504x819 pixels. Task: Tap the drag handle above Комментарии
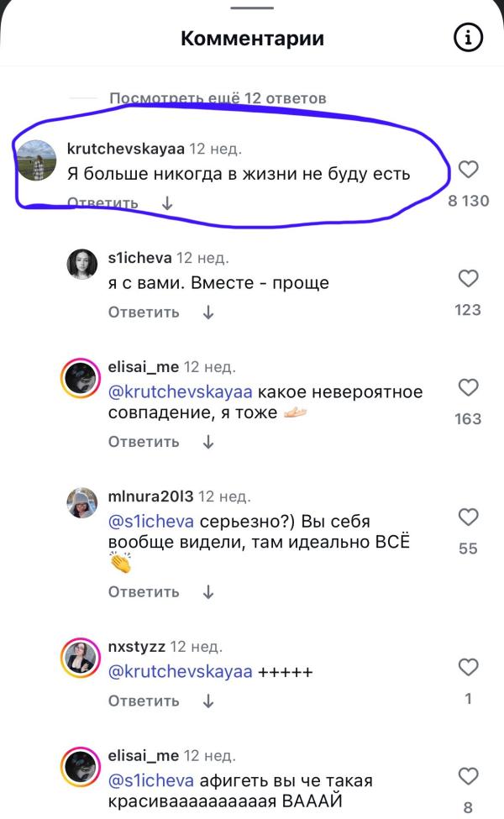252,8
